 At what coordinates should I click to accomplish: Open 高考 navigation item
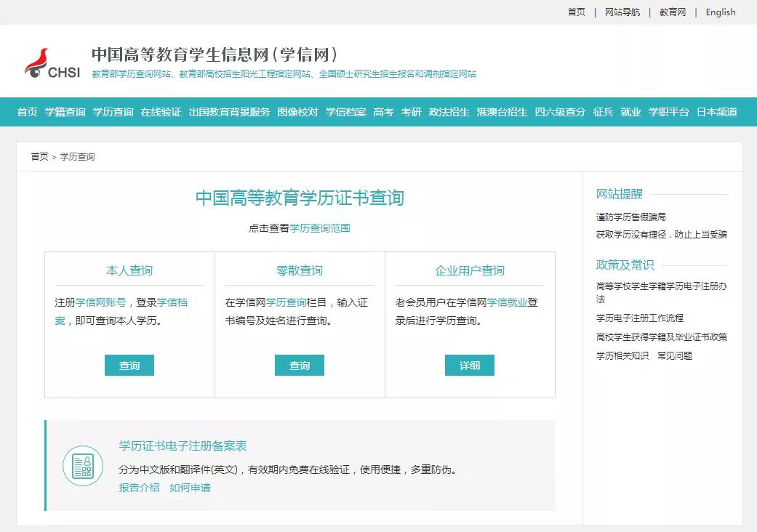(383, 112)
